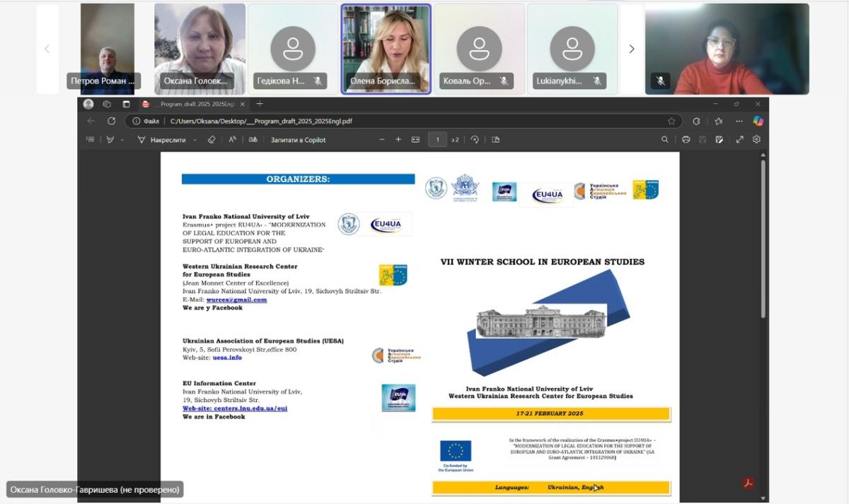This screenshot has width=849, height=504.
Task: Open the PDF search magnifier icon
Action: pyautogui.click(x=664, y=140)
